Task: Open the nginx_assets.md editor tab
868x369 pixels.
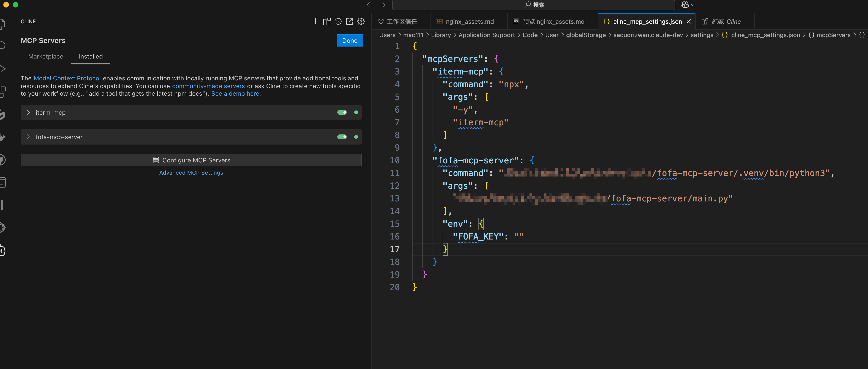Action: 469,22
